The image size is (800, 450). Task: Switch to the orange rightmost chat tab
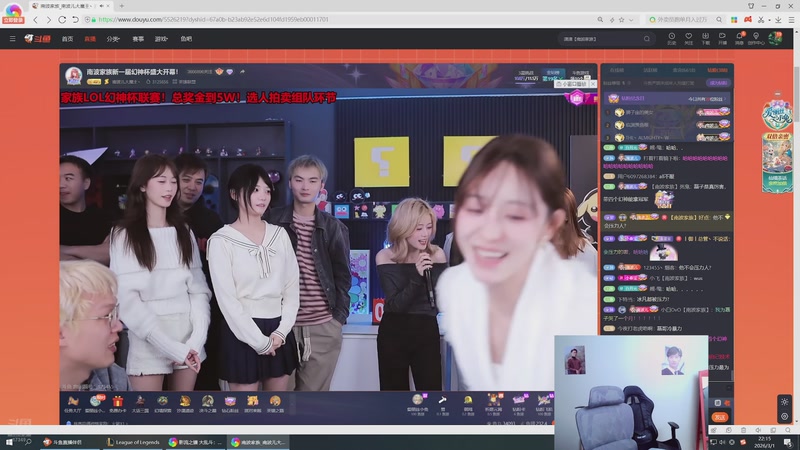[717, 70]
